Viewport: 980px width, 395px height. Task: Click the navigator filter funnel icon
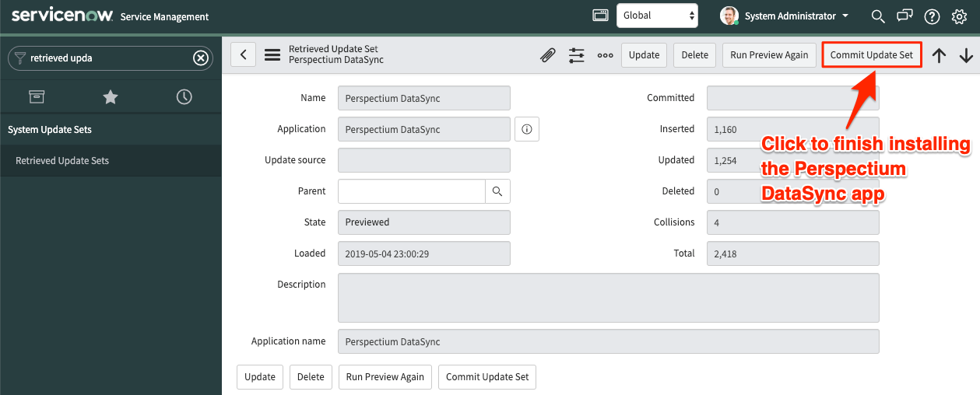point(20,58)
